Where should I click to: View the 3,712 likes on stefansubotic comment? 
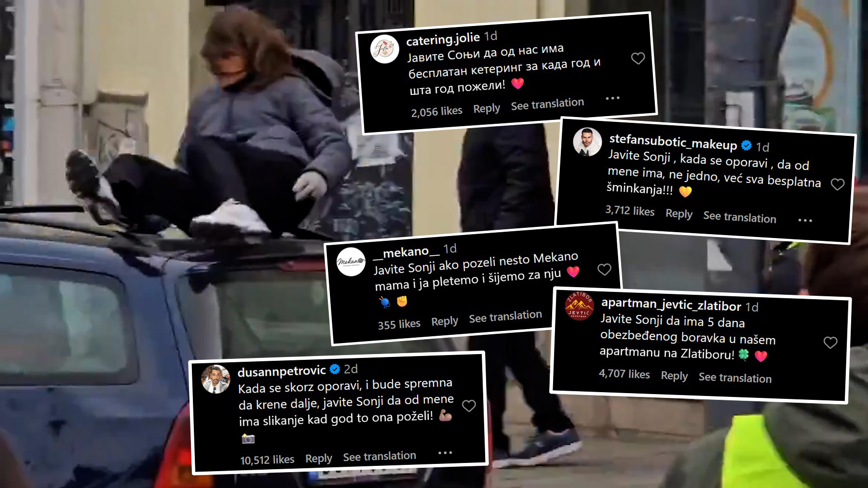pyautogui.click(x=630, y=211)
